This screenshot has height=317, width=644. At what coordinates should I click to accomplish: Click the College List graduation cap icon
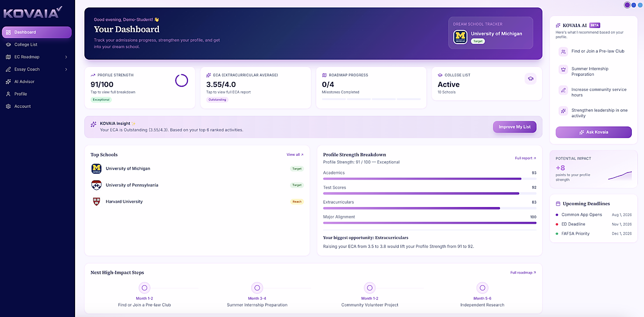[8, 45]
